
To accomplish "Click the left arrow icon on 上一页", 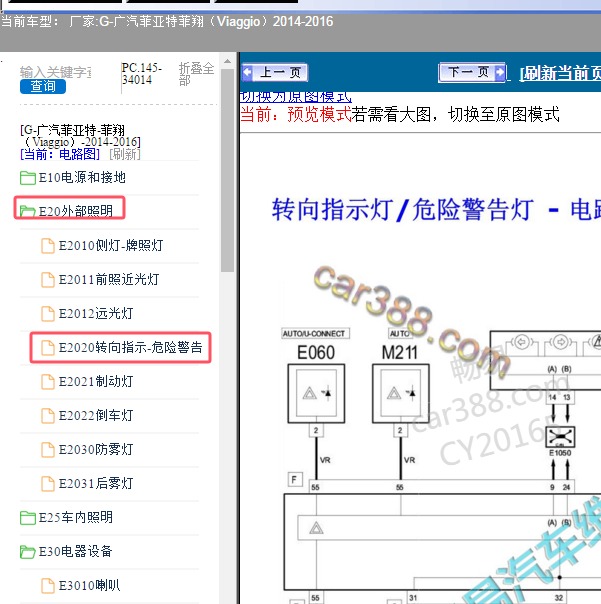I will pyautogui.click(x=247, y=72).
